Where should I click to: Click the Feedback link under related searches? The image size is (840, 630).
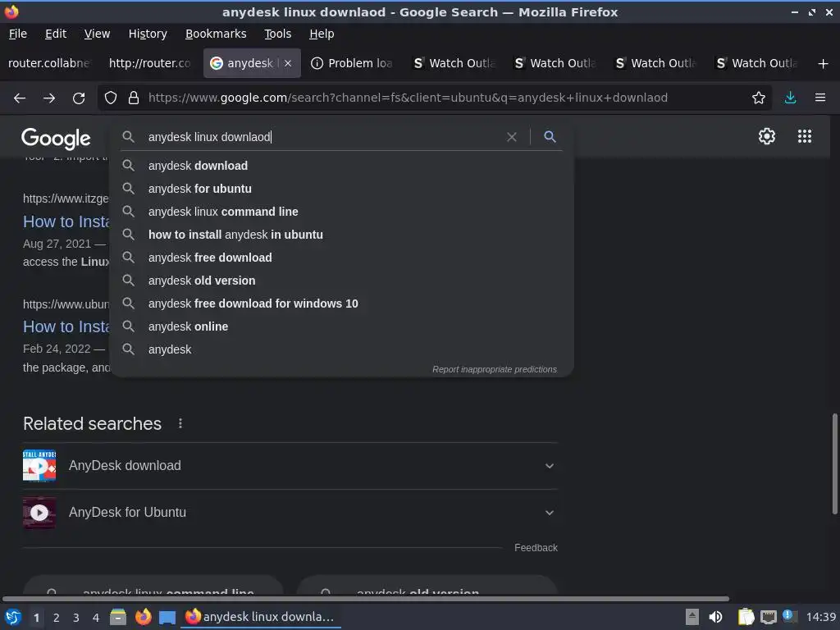pyautogui.click(x=536, y=548)
